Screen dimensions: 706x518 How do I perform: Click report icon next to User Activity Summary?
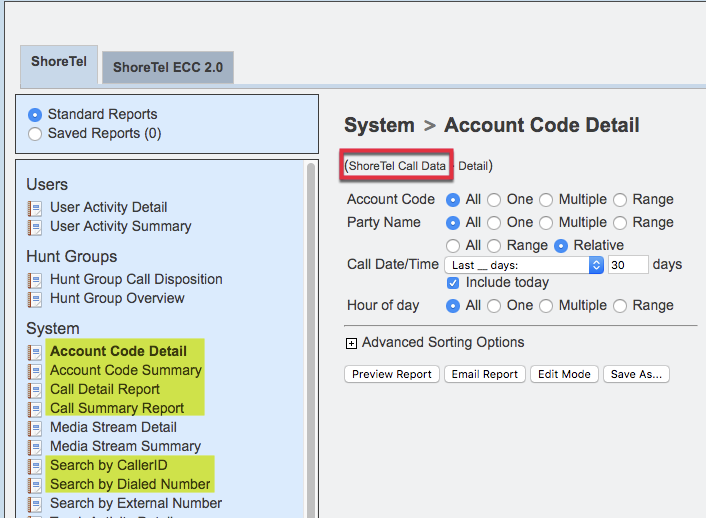[x=35, y=227]
